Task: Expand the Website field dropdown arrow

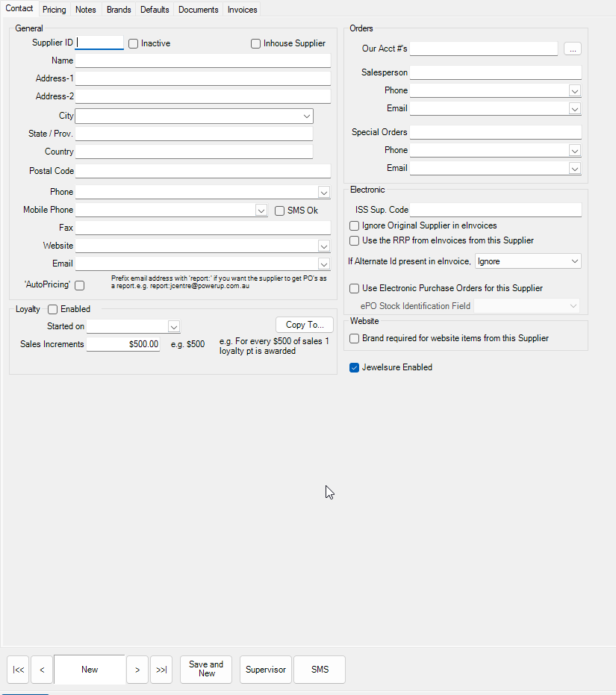Action: tap(324, 246)
